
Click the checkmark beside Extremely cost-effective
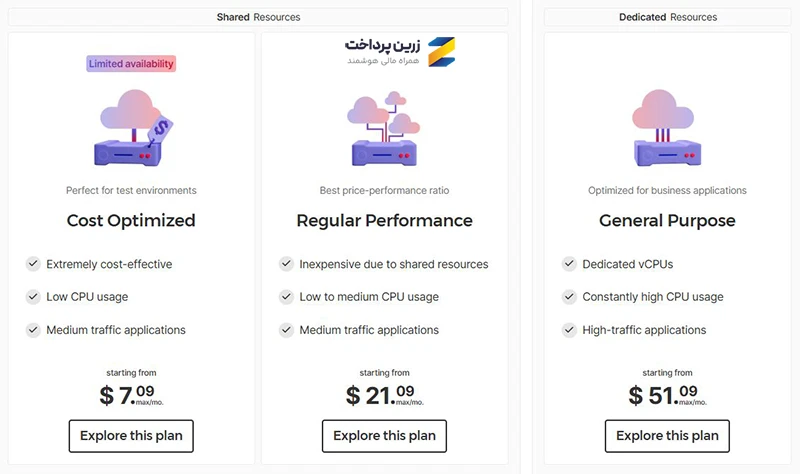click(x=33, y=264)
